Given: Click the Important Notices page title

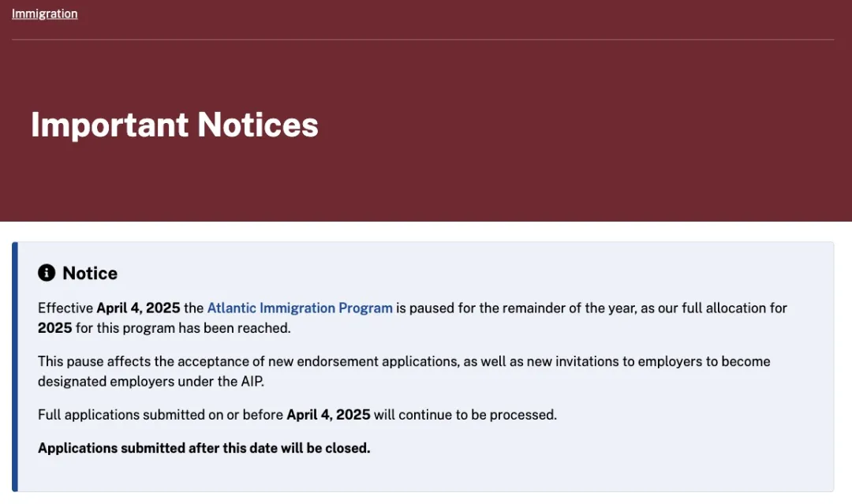Looking at the screenshot, I should pos(174,125).
